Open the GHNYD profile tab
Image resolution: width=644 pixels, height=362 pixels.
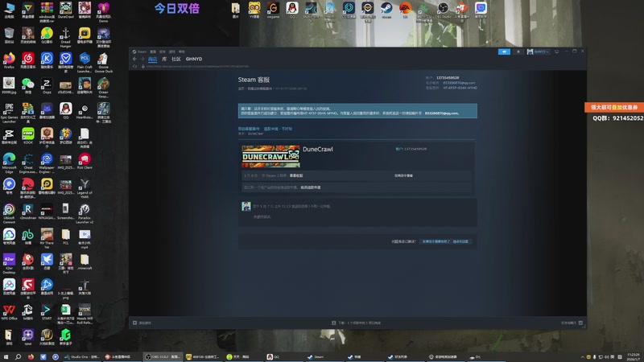(x=194, y=59)
